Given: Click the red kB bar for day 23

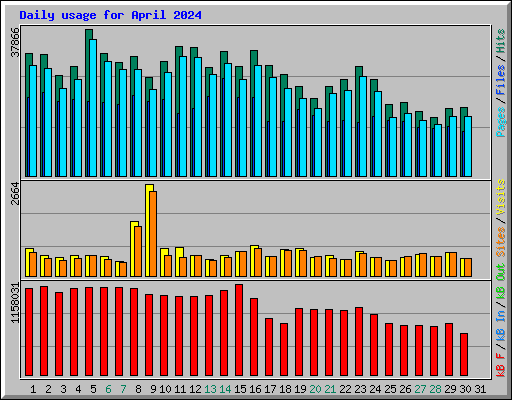Looking at the screenshot, I should (359, 342).
